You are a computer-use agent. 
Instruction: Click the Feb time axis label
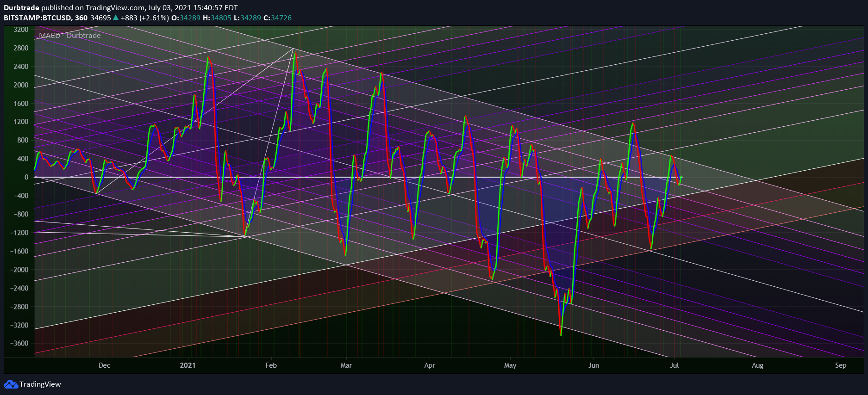pos(271,365)
